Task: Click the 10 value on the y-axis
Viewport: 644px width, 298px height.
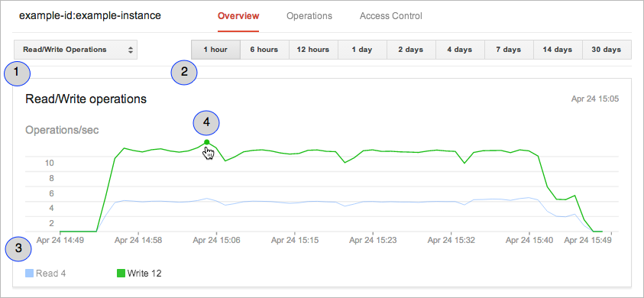Action: click(x=50, y=164)
